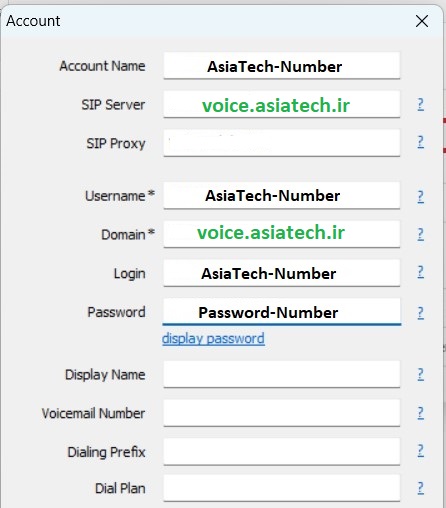Open help for SIP Server
This screenshot has height=508, width=446.
[421, 105]
